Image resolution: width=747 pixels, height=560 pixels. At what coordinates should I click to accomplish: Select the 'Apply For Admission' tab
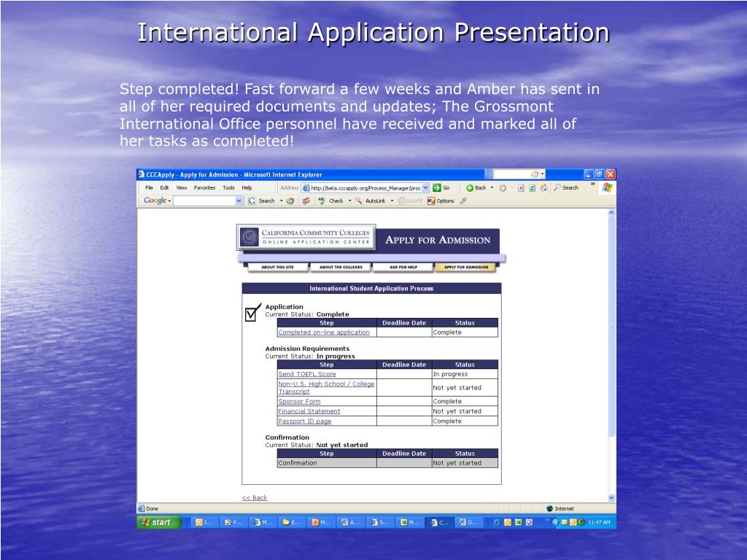[465, 267]
